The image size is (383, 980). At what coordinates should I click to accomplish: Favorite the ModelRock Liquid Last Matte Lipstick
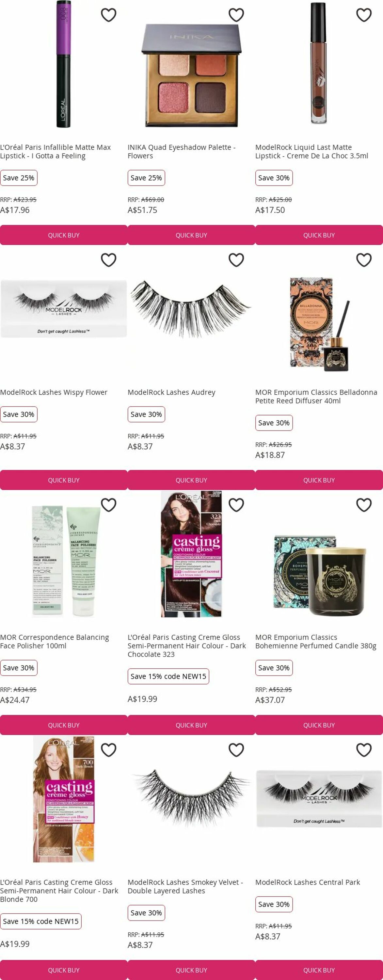pyautogui.click(x=364, y=15)
